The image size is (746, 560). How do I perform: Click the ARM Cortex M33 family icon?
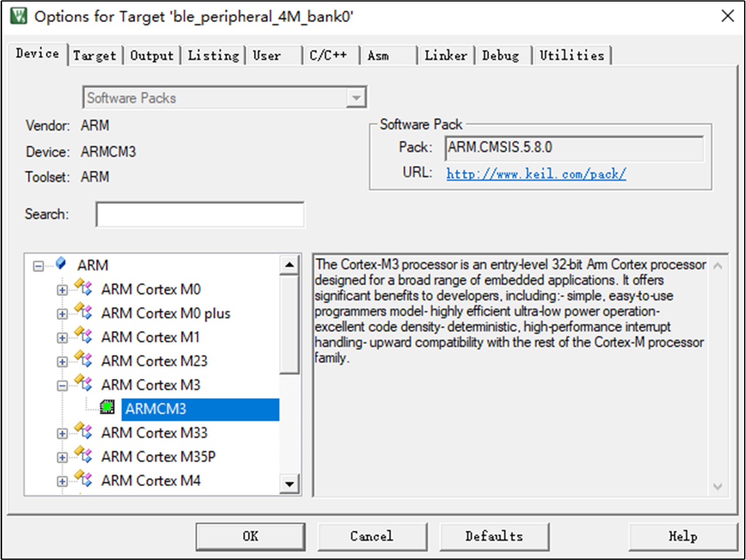point(83,432)
